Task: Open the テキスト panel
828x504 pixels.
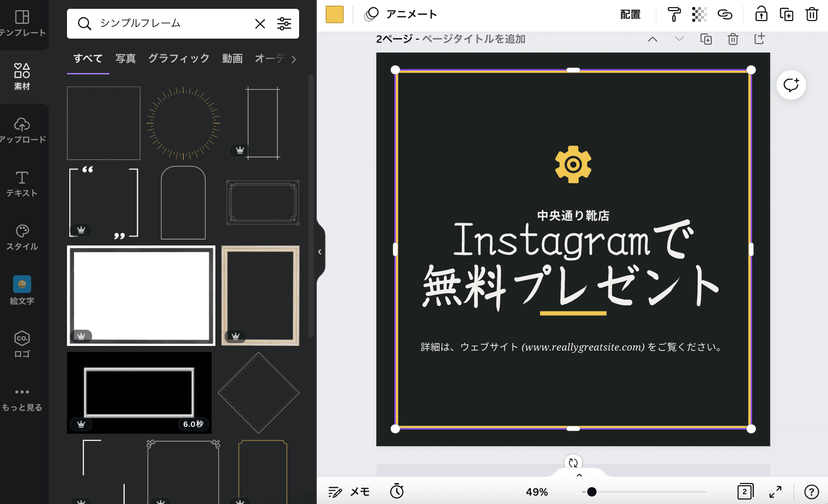Action: (21, 184)
